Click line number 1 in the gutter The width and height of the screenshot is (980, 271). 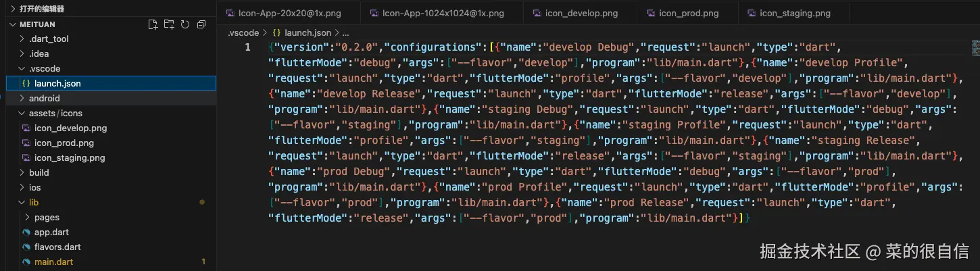point(247,47)
